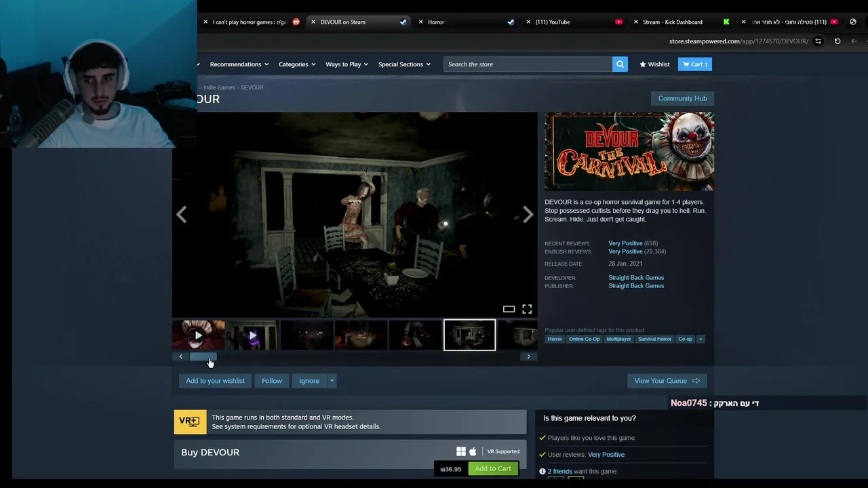Viewport: 868px width, 488px height.
Task: Play the first trailer thumbnail with clown
Action: [x=198, y=335]
